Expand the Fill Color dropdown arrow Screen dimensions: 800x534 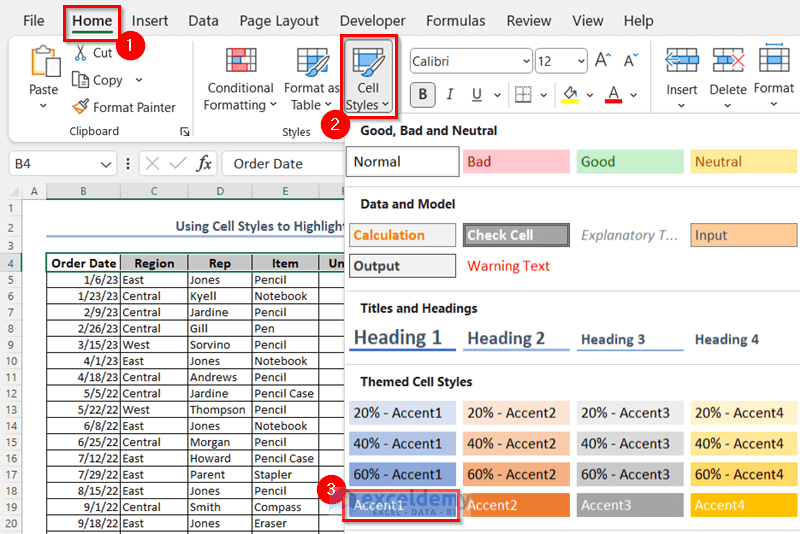point(590,95)
